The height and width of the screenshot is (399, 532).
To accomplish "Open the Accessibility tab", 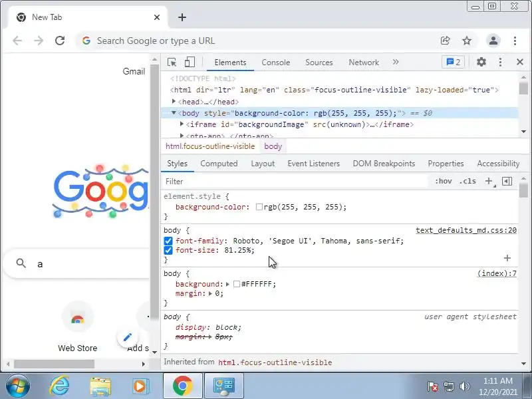I will click(x=498, y=164).
